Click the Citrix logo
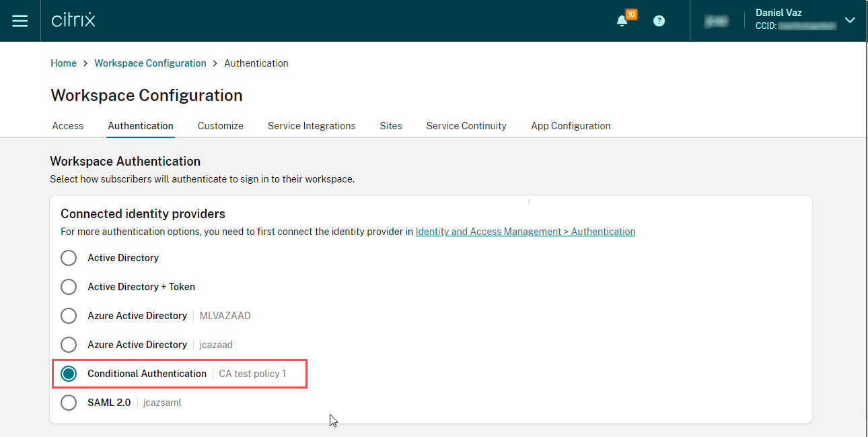 (x=73, y=20)
